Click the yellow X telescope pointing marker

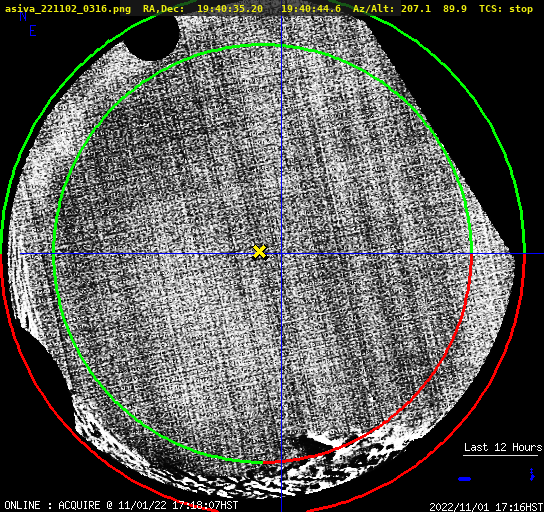[x=259, y=252]
